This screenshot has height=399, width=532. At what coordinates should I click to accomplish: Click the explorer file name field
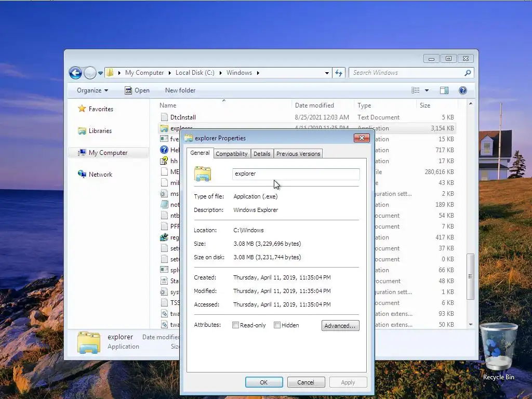click(296, 174)
